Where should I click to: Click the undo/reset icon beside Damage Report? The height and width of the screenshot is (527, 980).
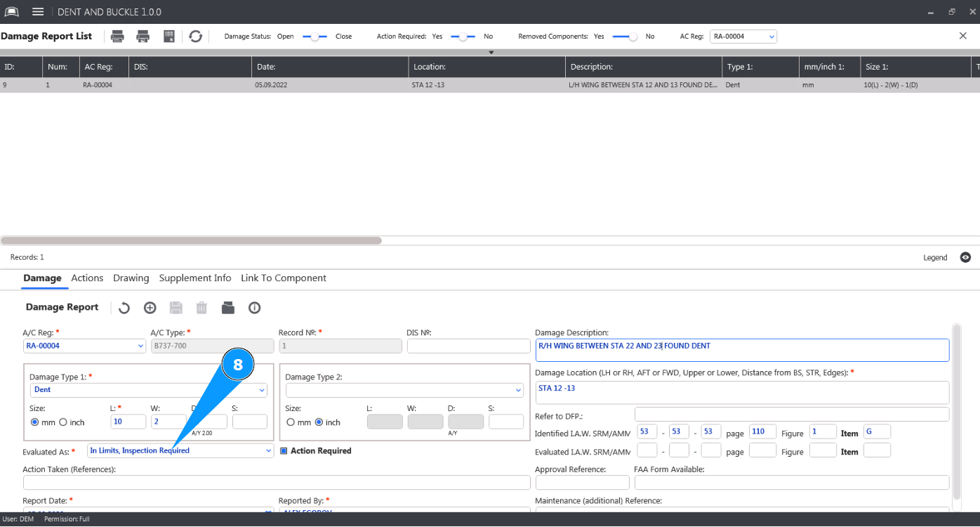tap(124, 308)
